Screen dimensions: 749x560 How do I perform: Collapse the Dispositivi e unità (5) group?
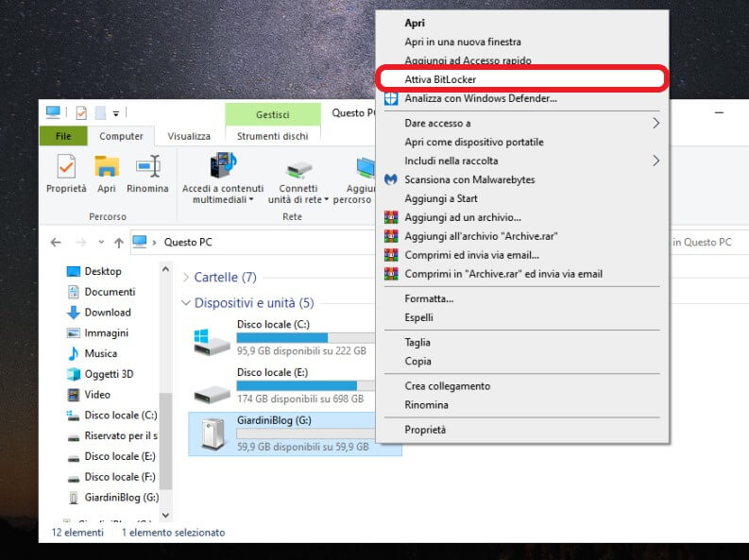(186, 303)
